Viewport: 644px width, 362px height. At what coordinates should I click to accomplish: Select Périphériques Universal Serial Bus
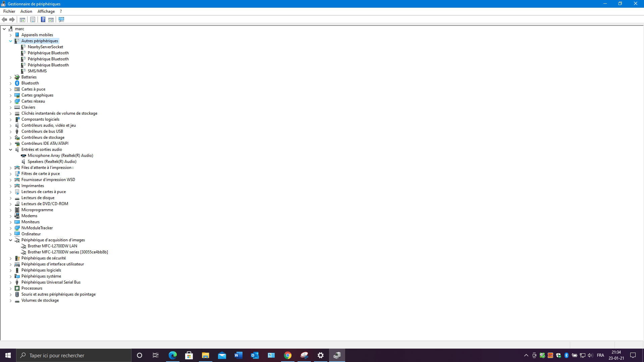tap(51, 282)
